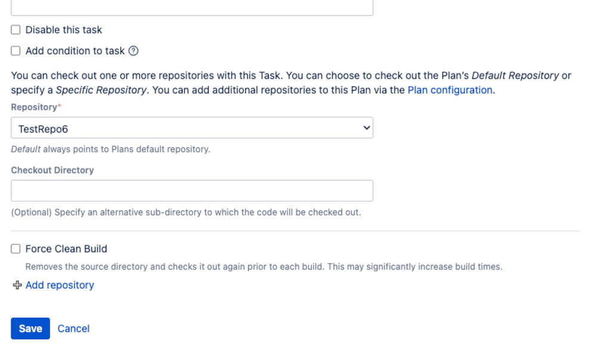Click the Repository field label

pyautogui.click(x=34, y=107)
